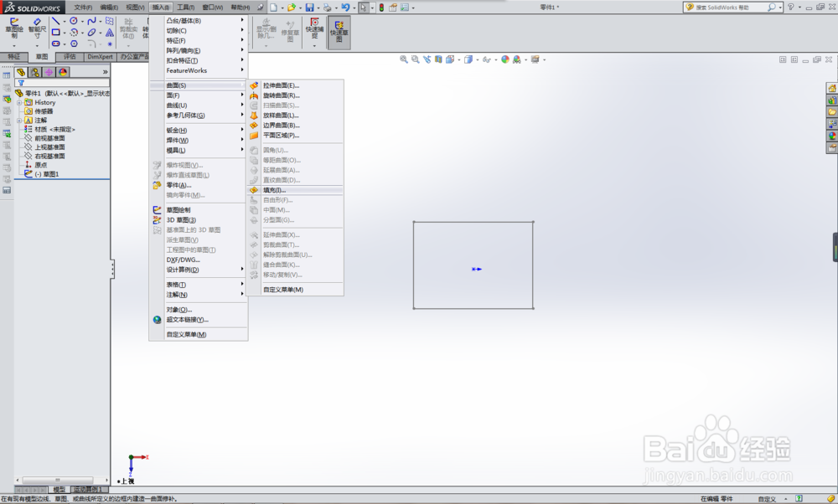The image size is (838, 504).
Task: Open dropdown under 快速捕捉 button
Action: [x=314, y=45]
